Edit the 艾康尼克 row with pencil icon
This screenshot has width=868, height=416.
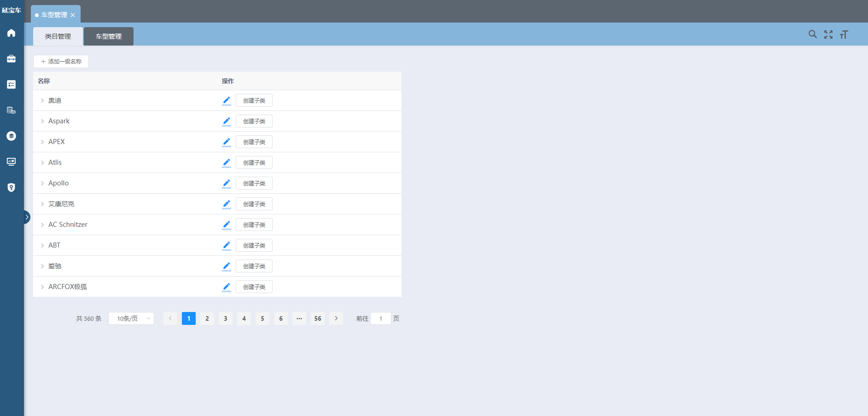click(x=227, y=204)
